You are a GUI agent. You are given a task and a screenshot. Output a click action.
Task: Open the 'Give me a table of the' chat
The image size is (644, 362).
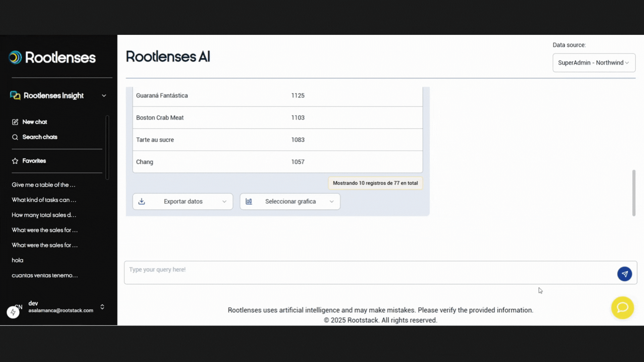(x=44, y=185)
